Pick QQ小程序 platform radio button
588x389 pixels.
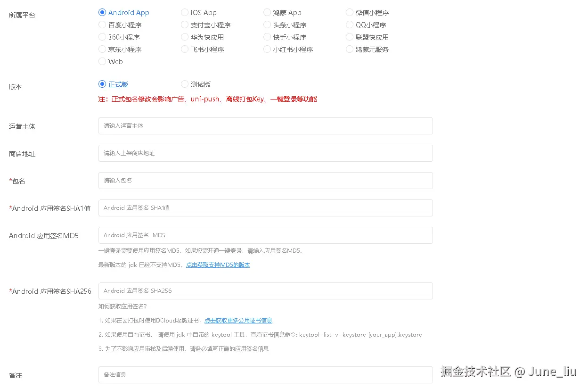[x=350, y=25]
